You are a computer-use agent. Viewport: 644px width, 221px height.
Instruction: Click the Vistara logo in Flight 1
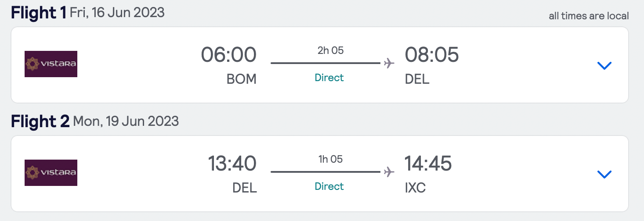(x=51, y=64)
